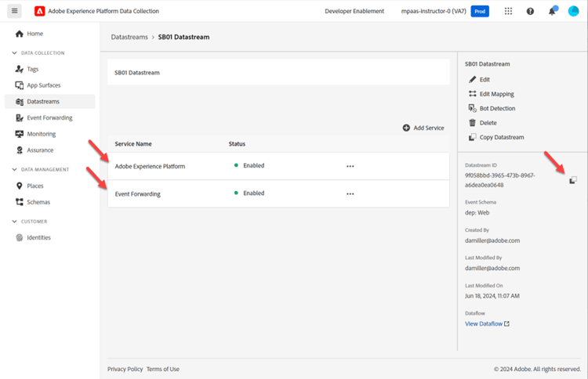The image size is (588, 379).
Task: Open the hamburger navigation menu
Action: click(14, 11)
